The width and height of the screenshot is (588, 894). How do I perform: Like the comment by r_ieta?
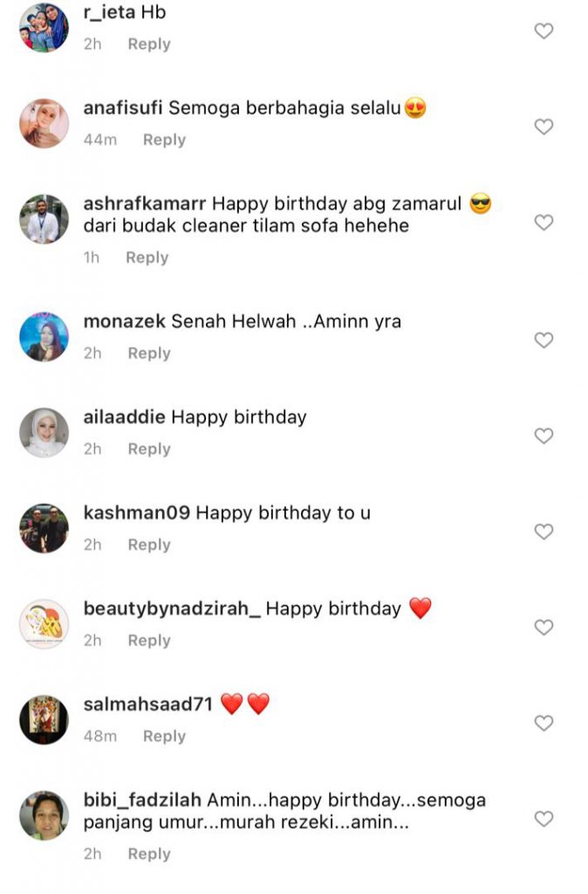pos(544,31)
